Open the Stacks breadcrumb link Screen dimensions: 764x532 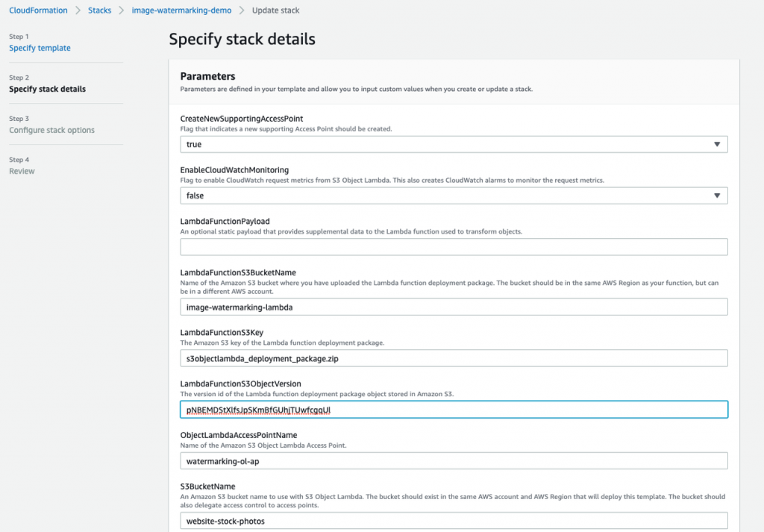(99, 10)
